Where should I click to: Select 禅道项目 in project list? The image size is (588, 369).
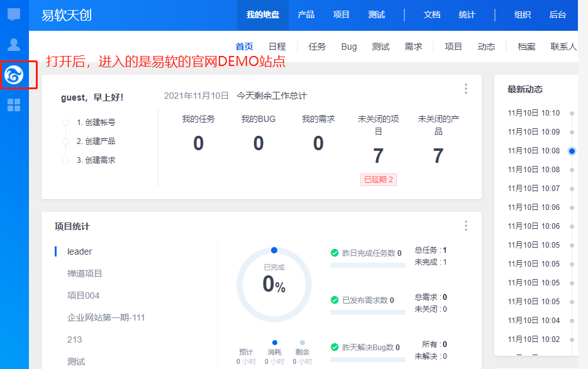pyautogui.click(x=85, y=273)
